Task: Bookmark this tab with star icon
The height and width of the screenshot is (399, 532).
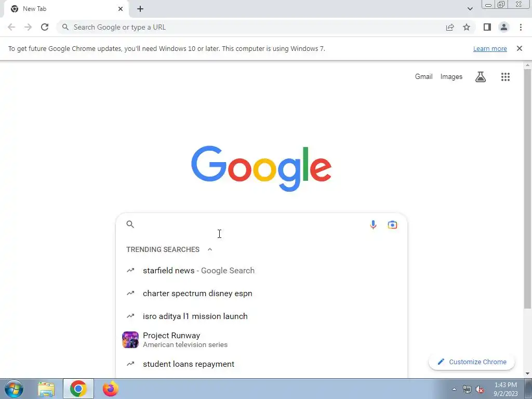Action: pos(467,27)
